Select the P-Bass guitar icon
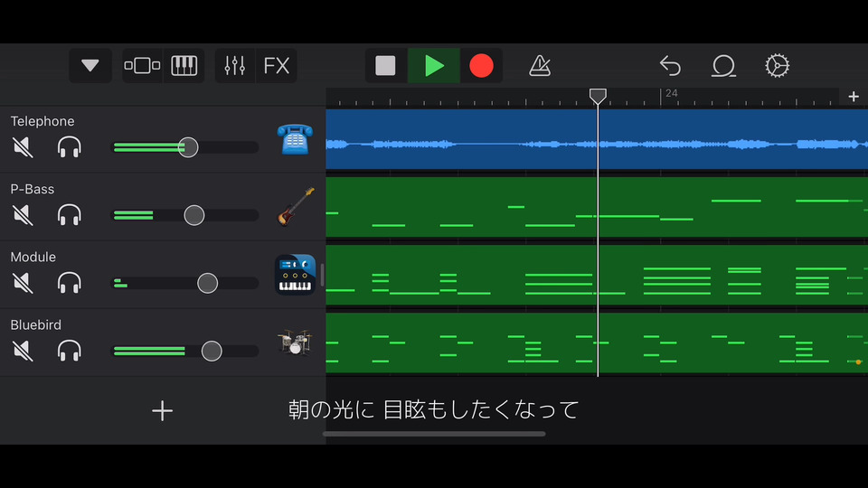 [296, 206]
